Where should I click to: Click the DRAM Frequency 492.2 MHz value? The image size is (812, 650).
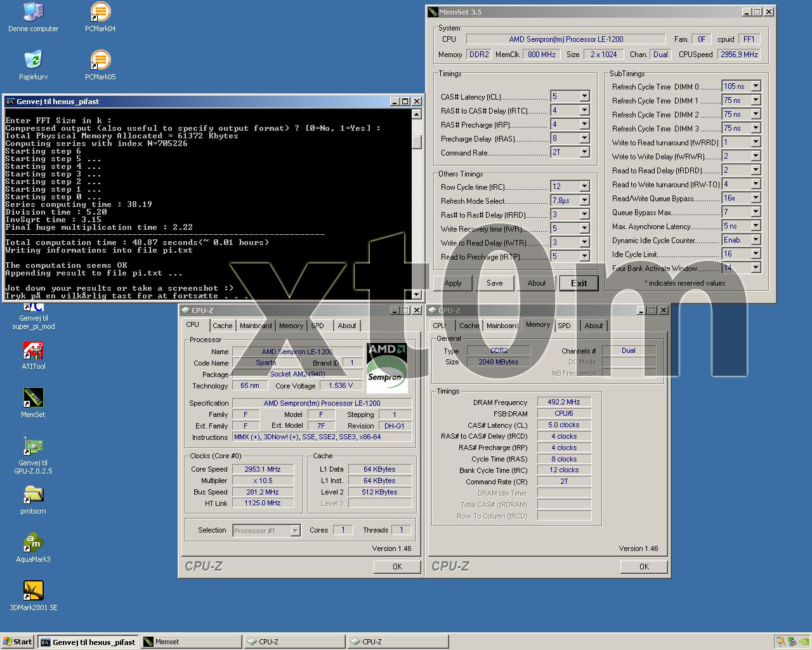(564, 402)
